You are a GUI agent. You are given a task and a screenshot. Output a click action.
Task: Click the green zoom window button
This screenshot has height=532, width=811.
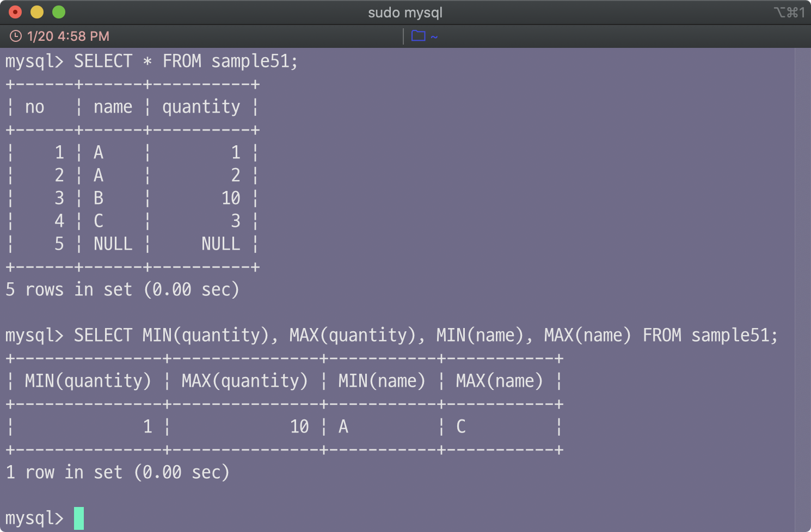point(59,12)
